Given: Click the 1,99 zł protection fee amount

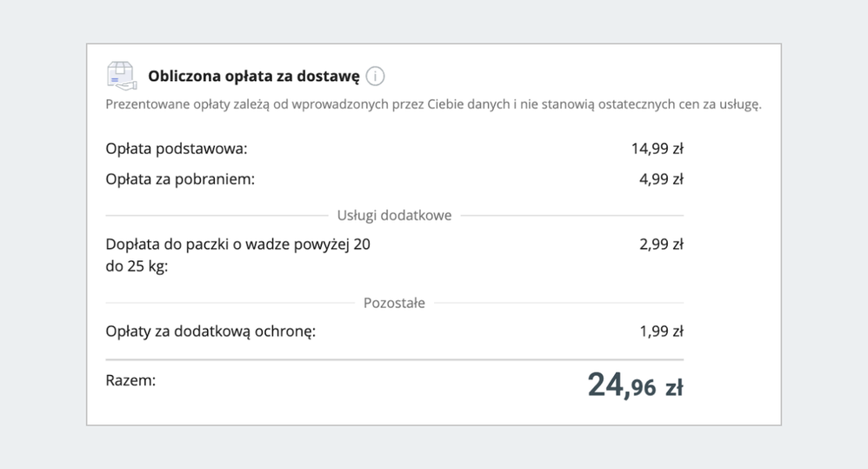Looking at the screenshot, I should point(660,332).
